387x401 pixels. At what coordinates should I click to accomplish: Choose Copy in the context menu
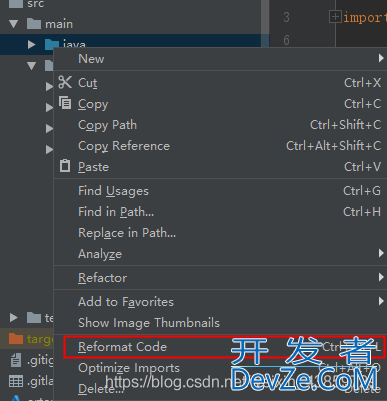pos(220,104)
